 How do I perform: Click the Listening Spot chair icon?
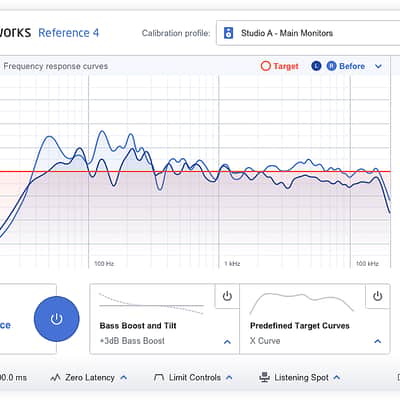pos(265,377)
